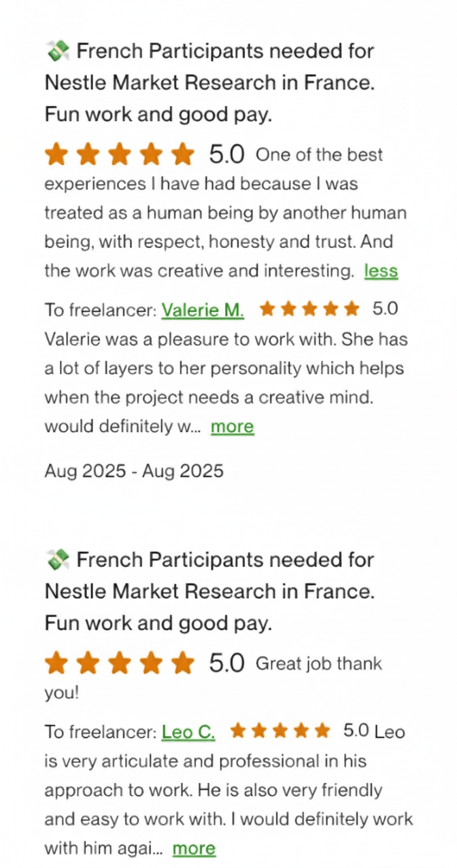Screen dimensions: 457x868
Task: Select the first star in top 5.0 rating
Action: [x=57, y=154]
